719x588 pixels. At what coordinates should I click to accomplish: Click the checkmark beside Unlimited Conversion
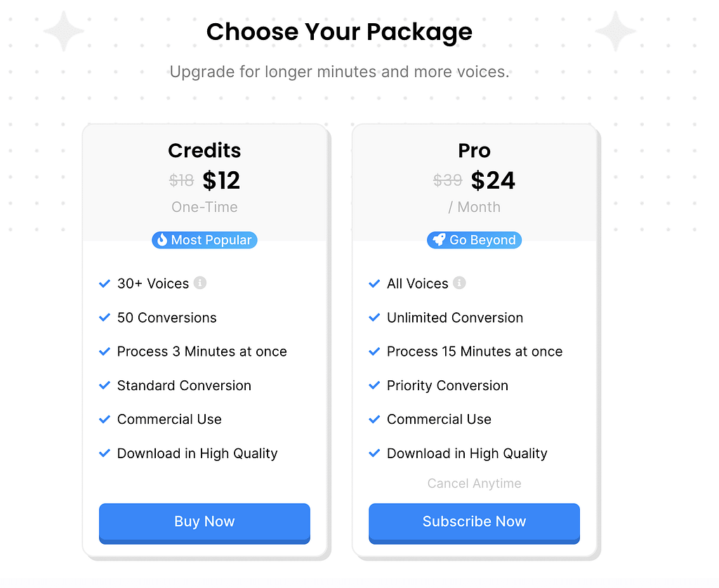374,317
